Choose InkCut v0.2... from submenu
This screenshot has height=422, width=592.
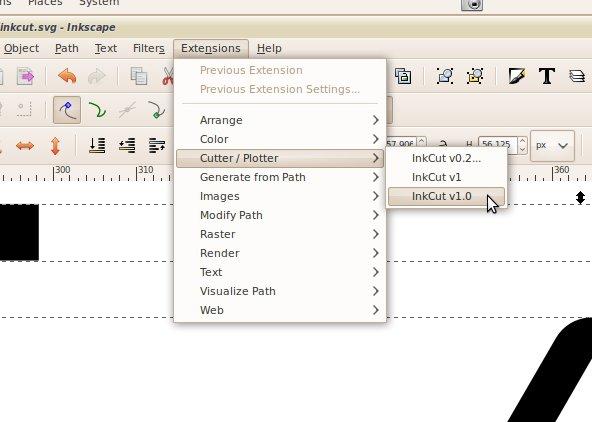446,158
